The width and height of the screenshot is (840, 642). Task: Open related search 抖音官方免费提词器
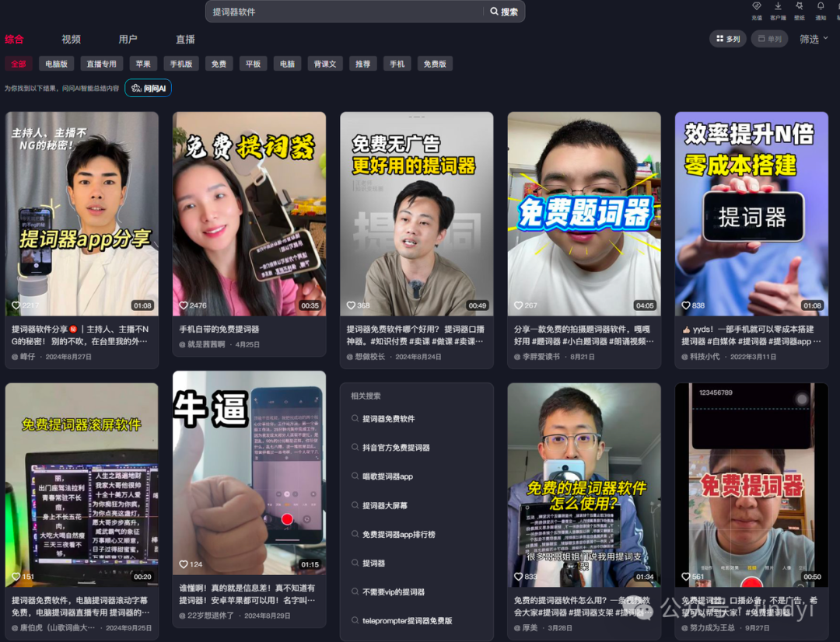(x=396, y=448)
